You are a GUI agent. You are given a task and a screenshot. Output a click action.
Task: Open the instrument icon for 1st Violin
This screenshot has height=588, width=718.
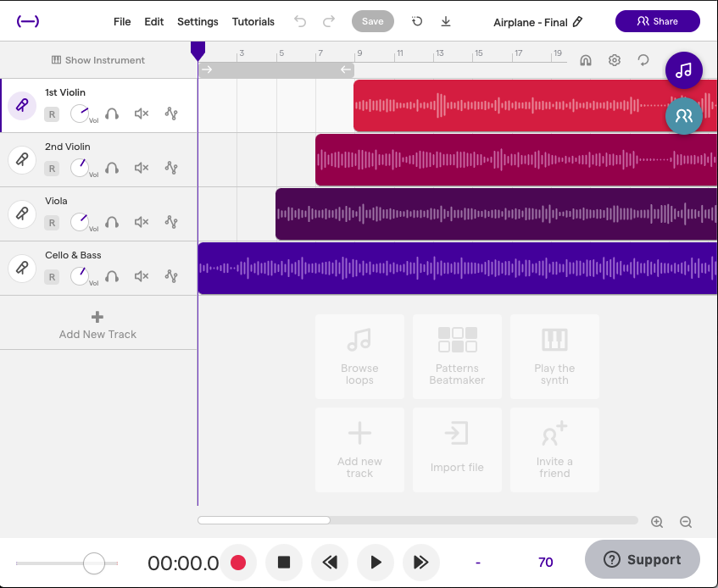coord(21,106)
